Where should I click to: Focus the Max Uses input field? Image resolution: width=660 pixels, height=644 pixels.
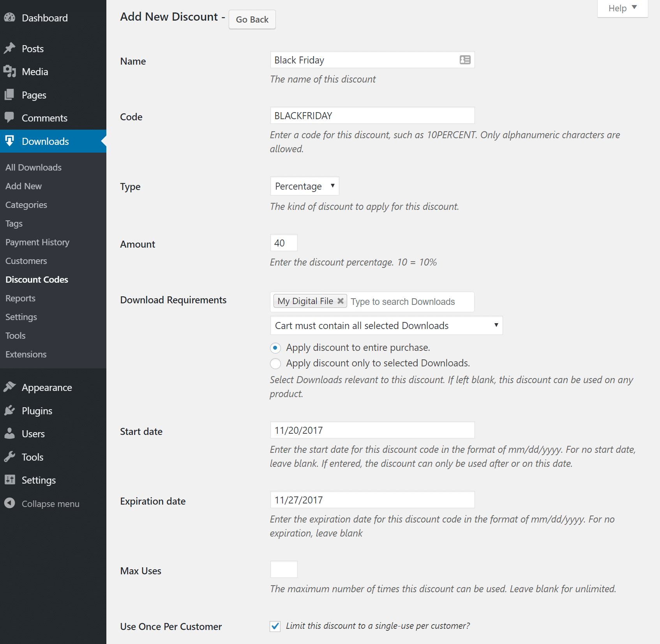[284, 569]
